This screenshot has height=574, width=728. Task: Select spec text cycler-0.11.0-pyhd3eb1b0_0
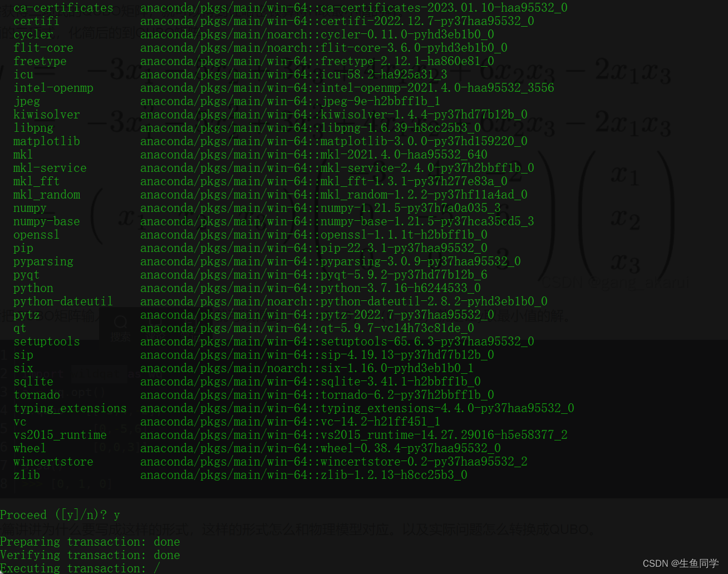pyautogui.click(x=407, y=34)
